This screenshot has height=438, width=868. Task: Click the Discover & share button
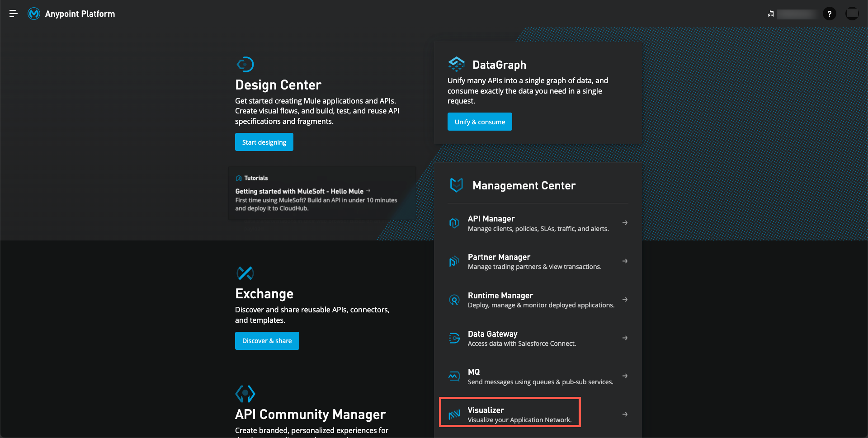[267, 341]
